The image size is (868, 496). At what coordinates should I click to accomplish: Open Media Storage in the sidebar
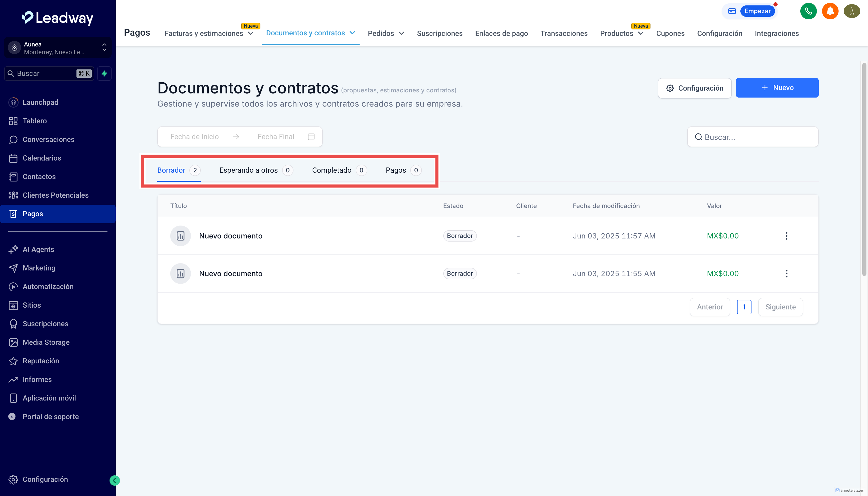click(46, 342)
